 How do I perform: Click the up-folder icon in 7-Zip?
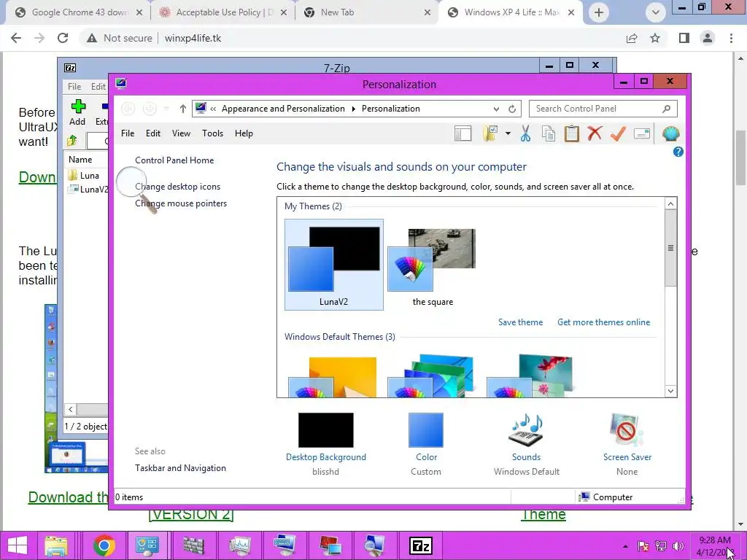pyautogui.click(x=72, y=141)
